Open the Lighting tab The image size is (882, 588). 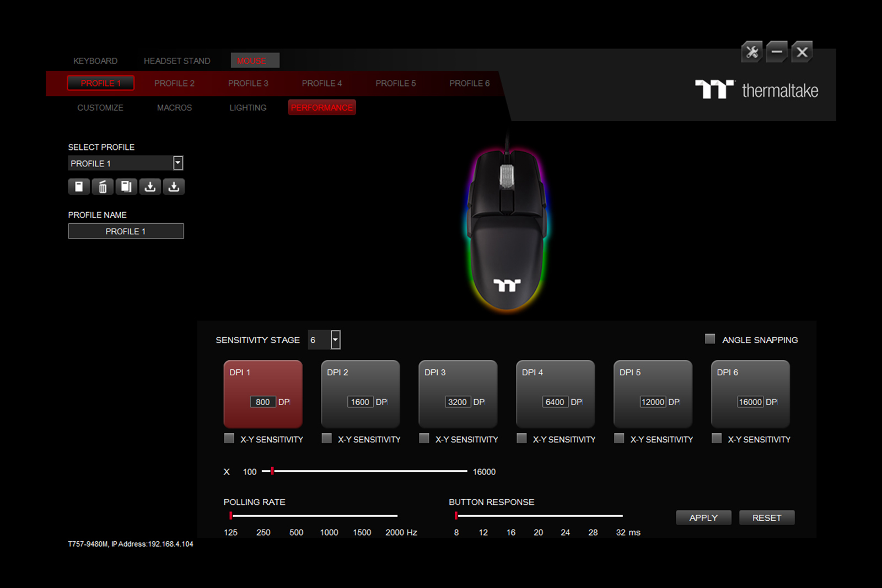[248, 107]
